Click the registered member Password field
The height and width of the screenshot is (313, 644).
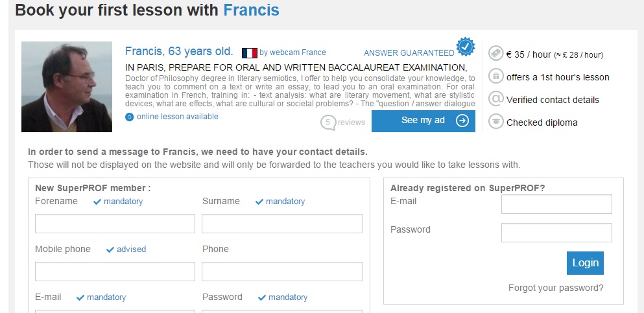pos(556,233)
